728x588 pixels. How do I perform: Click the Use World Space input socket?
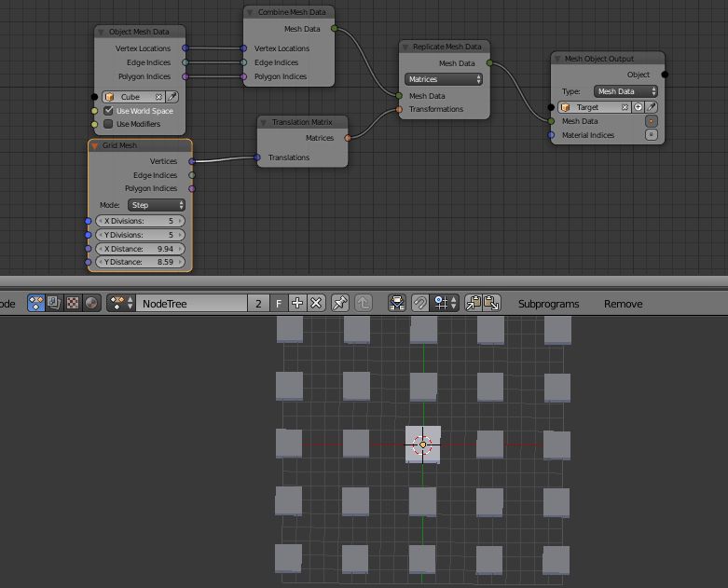[x=94, y=111]
